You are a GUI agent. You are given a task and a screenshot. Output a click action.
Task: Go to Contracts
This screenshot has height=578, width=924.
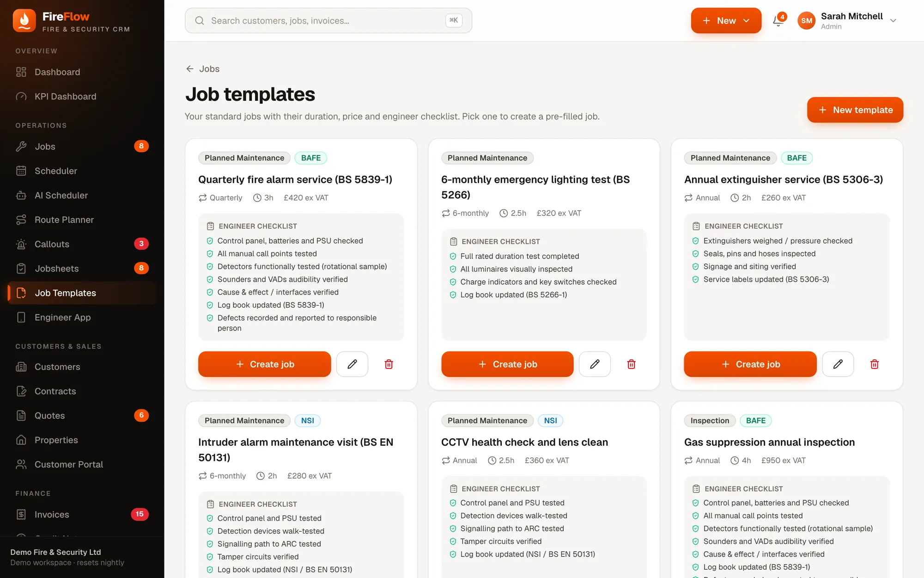pyautogui.click(x=82, y=392)
